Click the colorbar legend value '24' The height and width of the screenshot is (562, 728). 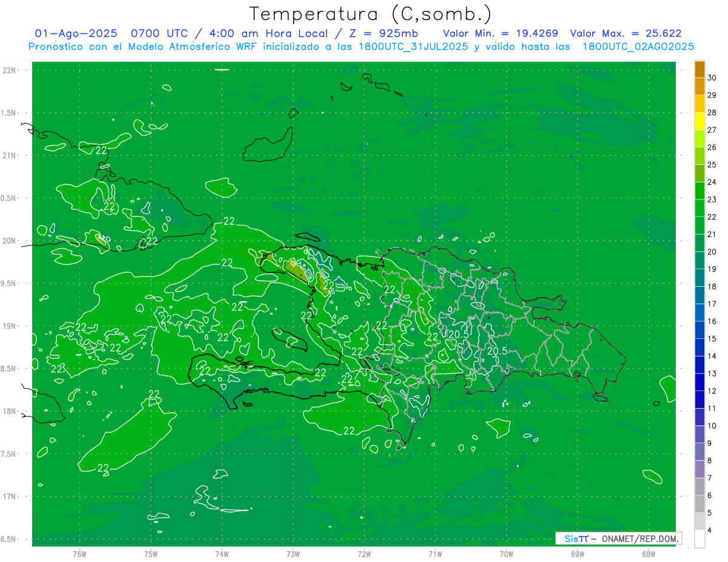coord(712,182)
